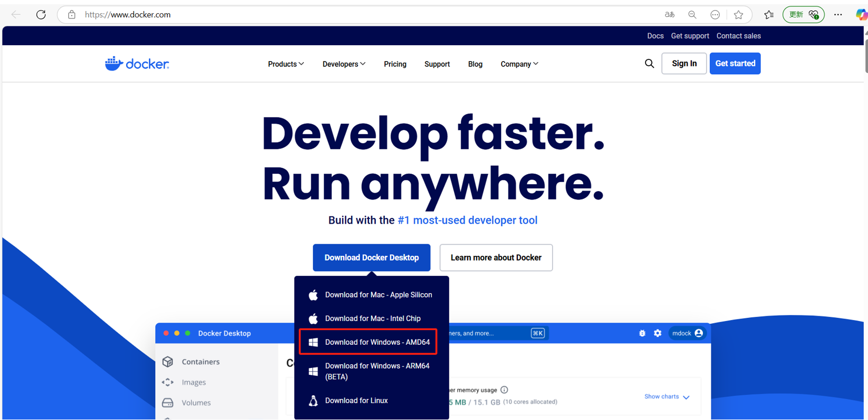Screen dimensions: 868x420
Task: Click the Volumes drive icon in sidebar
Action: pos(168,403)
